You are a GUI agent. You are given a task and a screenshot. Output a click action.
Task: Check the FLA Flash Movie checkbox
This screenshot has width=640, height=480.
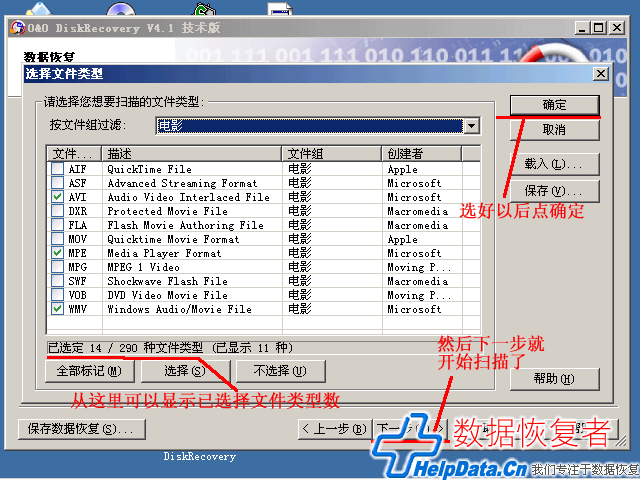coord(58,224)
